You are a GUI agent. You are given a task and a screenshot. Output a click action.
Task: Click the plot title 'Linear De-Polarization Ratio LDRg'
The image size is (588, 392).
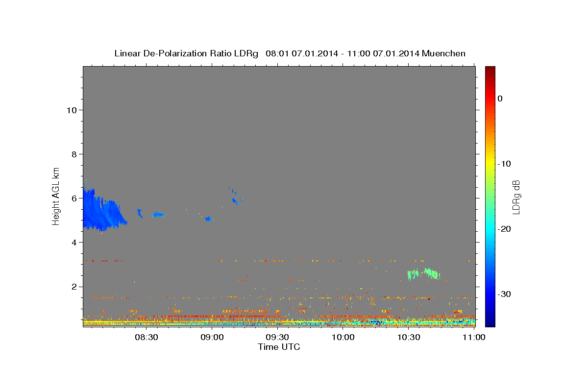186,53
